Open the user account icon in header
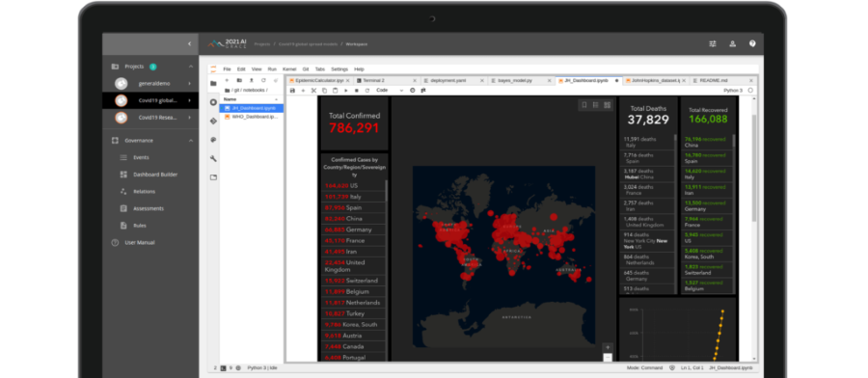The width and height of the screenshot is (868, 378). coord(732,43)
